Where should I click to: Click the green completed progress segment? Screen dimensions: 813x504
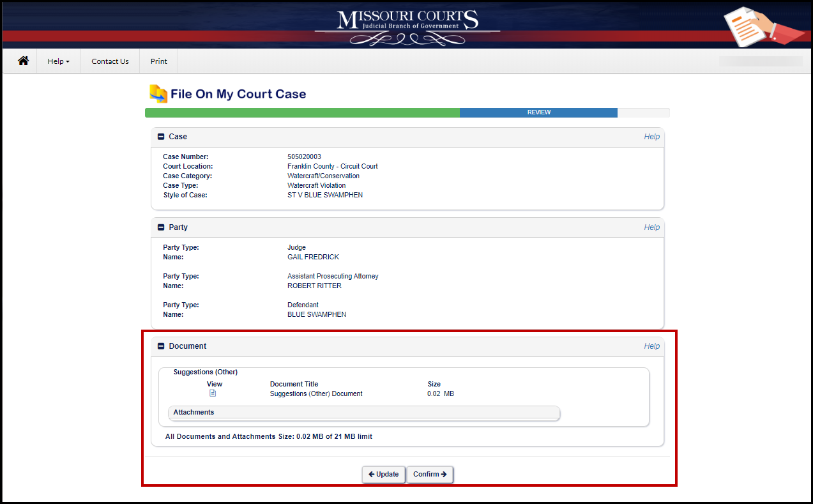pos(302,112)
